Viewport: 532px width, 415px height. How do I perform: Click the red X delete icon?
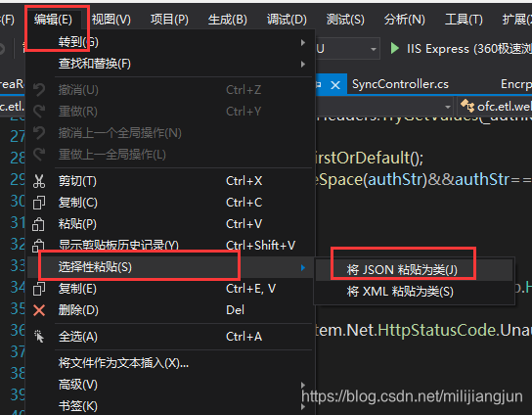(39, 310)
